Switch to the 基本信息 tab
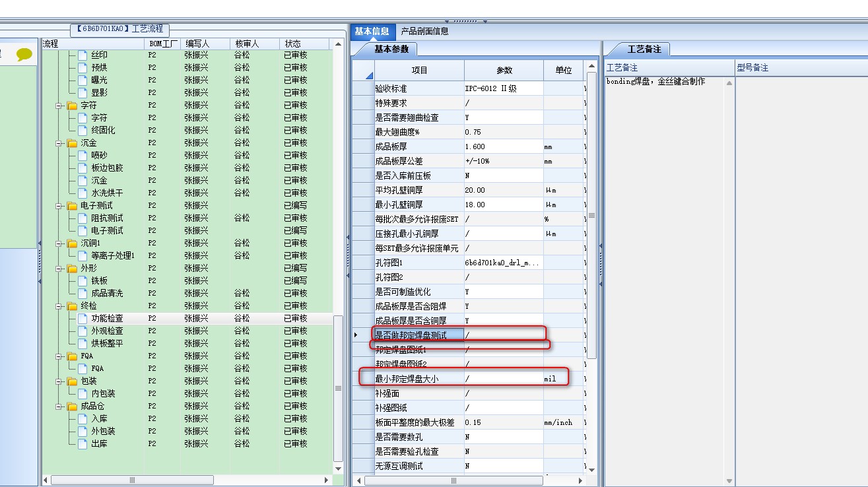The image size is (868, 487). pos(372,31)
